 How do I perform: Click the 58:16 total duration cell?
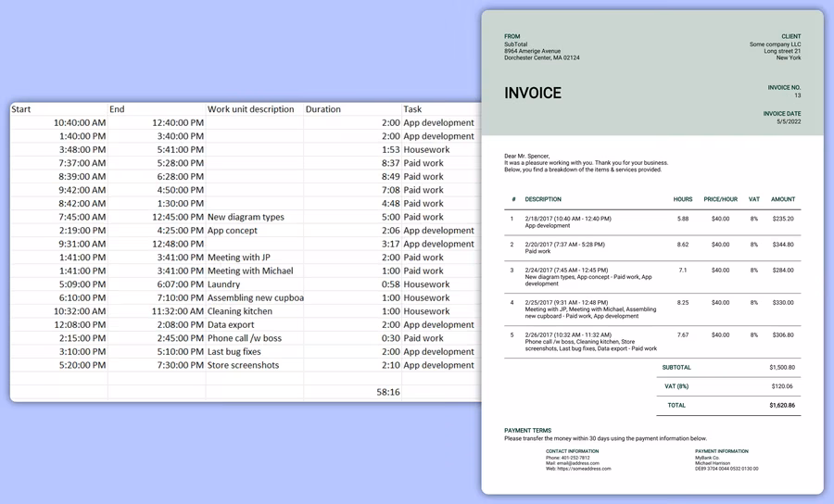click(353, 392)
